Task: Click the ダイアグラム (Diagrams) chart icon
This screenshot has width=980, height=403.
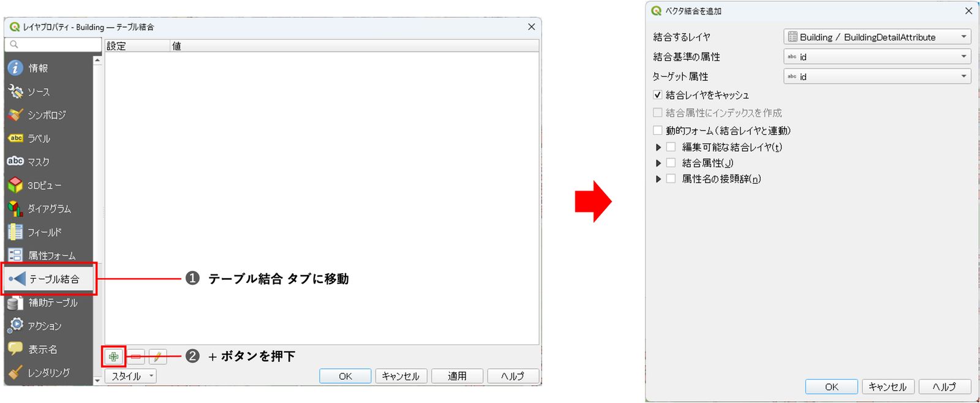Action: (x=15, y=209)
